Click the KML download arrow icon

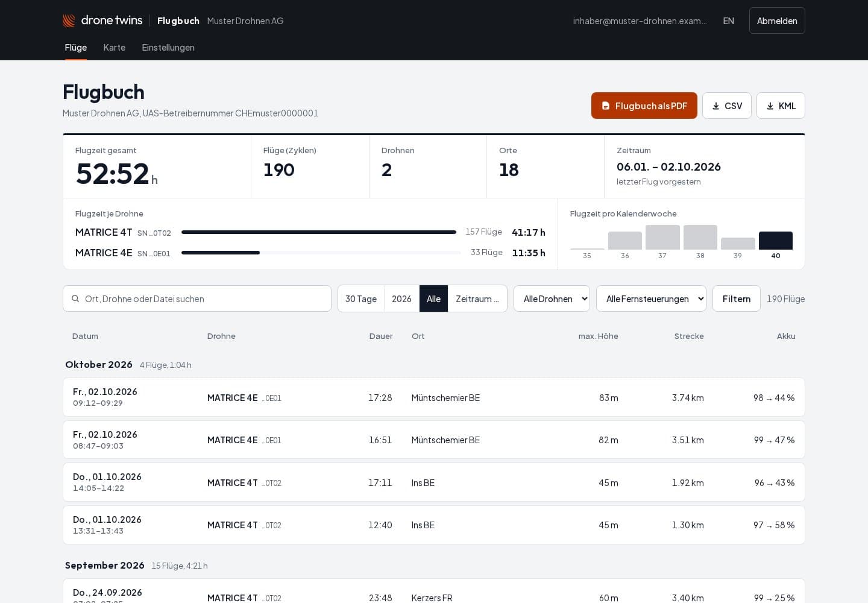(770, 106)
